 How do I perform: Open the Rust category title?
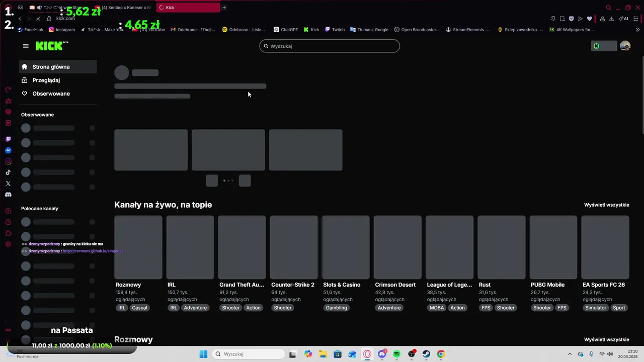click(x=485, y=285)
